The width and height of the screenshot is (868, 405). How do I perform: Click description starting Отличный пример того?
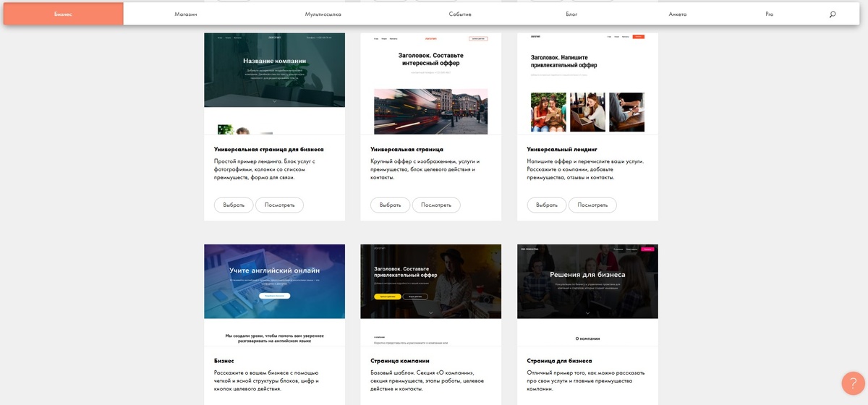[x=586, y=380]
